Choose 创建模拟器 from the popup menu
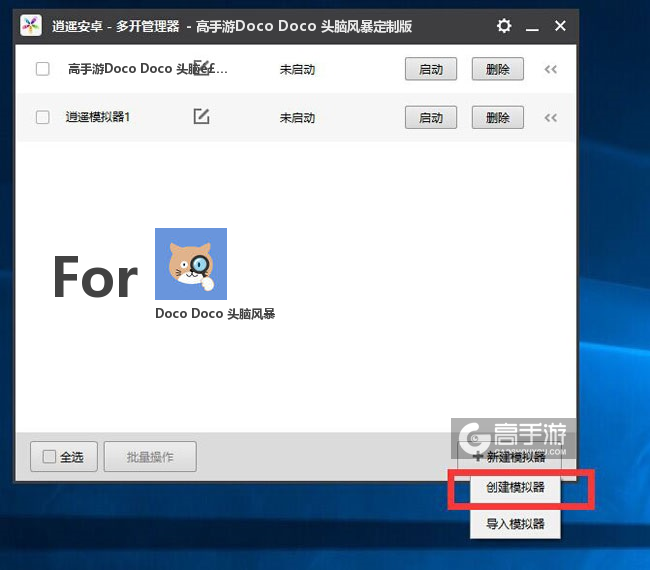 tap(515, 487)
